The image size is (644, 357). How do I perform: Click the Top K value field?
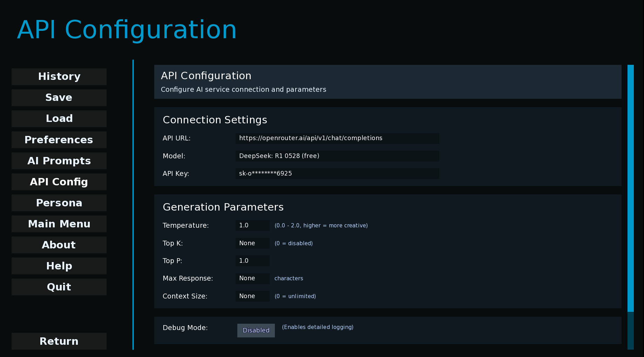click(x=252, y=243)
